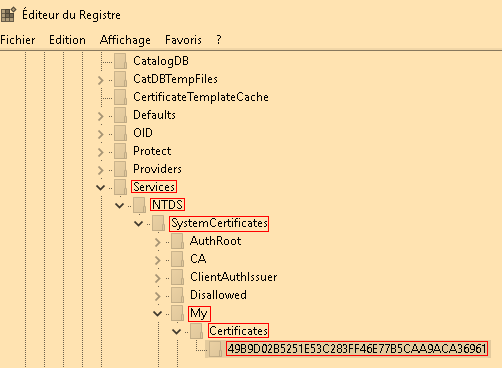Select the CertificateTemplateCache tree entry

(x=201, y=97)
